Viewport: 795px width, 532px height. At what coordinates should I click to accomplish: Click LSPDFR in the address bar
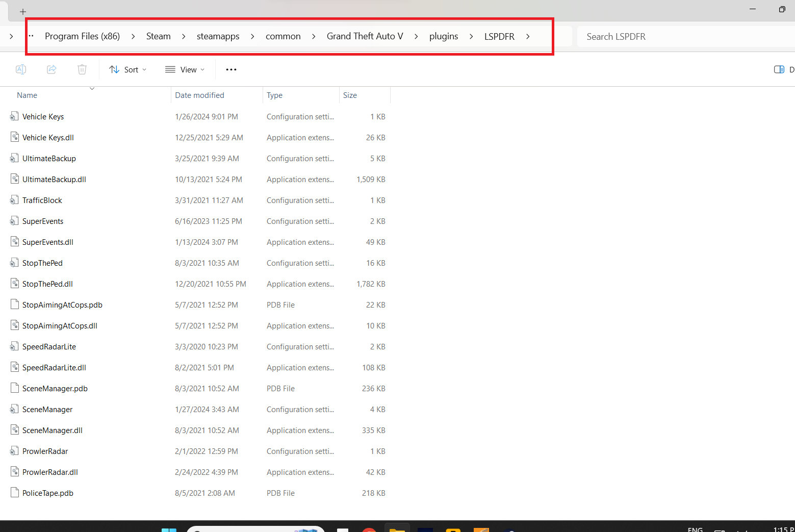click(x=499, y=36)
